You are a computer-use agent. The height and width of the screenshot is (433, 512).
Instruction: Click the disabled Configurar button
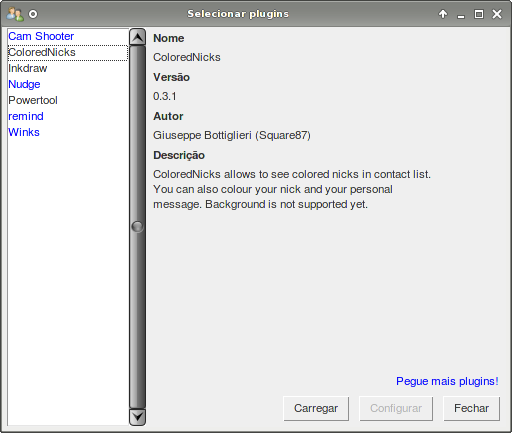[x=396, y=408]
